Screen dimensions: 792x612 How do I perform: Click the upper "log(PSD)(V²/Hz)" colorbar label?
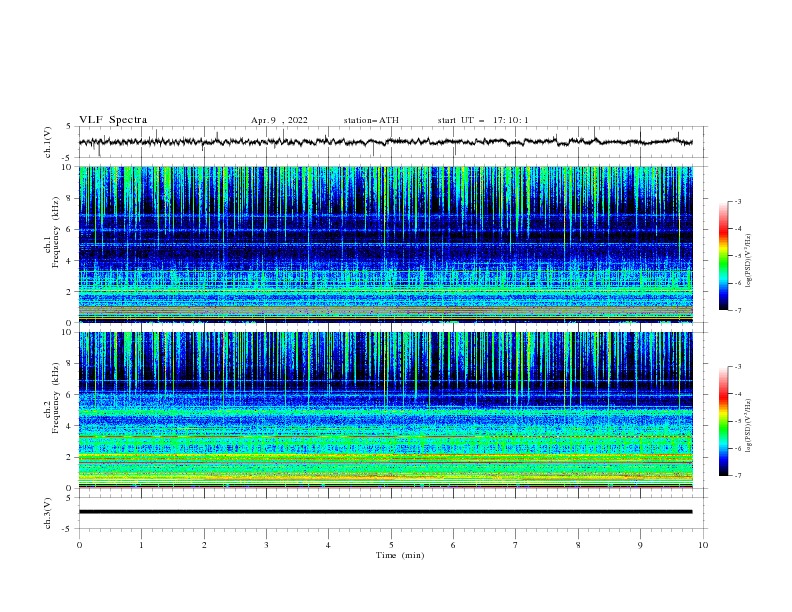click(x=748, y=260)
